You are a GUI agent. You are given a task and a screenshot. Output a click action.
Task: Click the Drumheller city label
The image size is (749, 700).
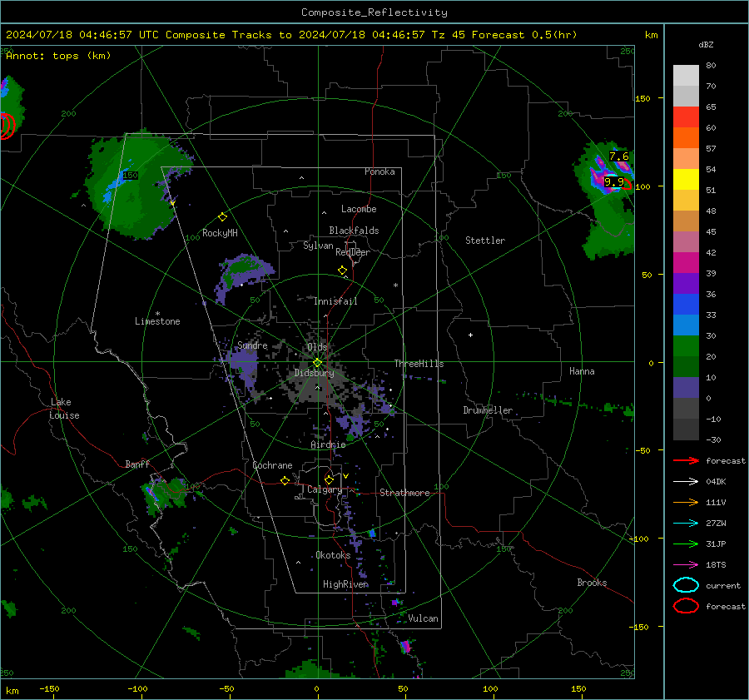coord(488,410)
